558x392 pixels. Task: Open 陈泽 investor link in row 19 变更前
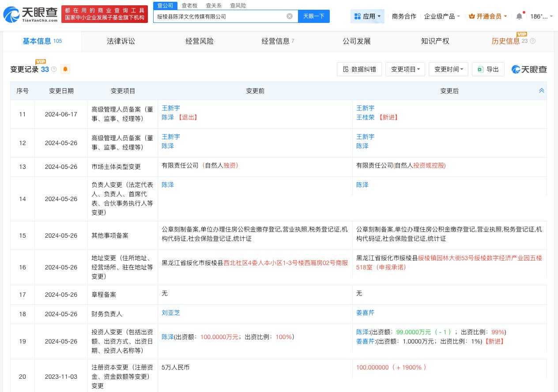point(168,337)
